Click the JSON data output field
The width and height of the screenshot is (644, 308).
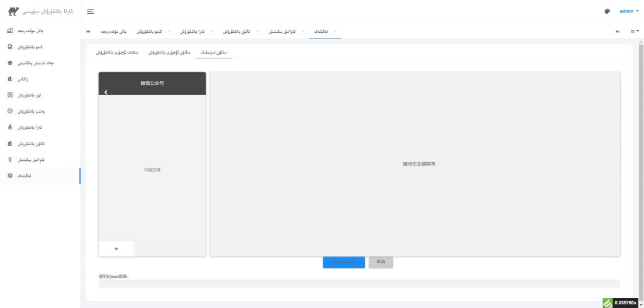(x=359, y=283)
